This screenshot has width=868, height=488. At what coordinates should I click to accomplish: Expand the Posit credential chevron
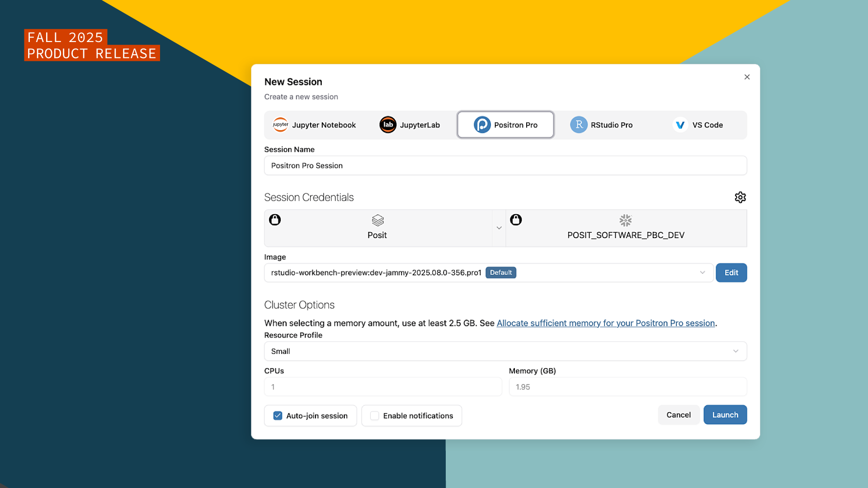click(499, 228)
